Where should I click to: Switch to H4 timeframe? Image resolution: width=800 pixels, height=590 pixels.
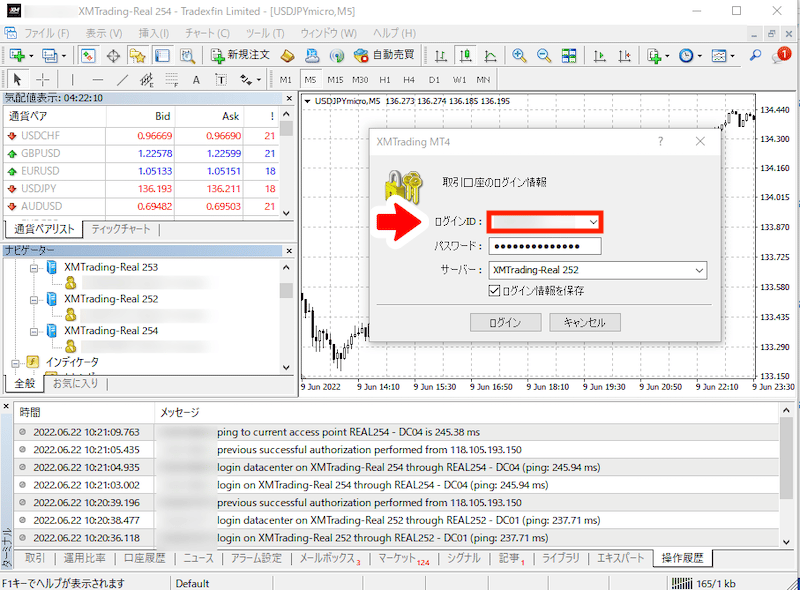[x=409, y=80]
